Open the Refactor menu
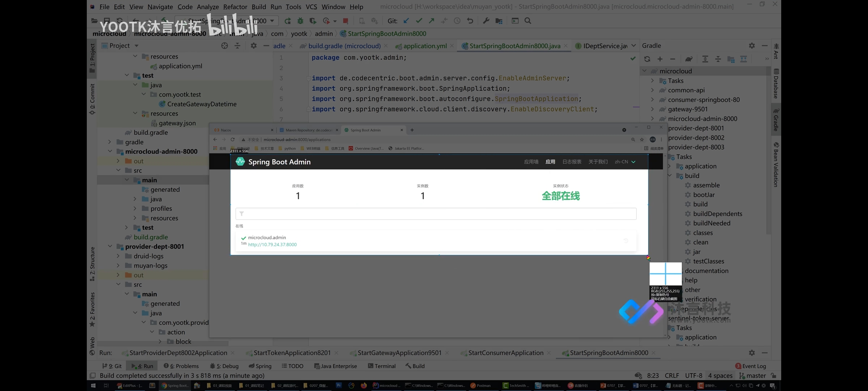This screenshot has height=391, width=868. point(235,7)
